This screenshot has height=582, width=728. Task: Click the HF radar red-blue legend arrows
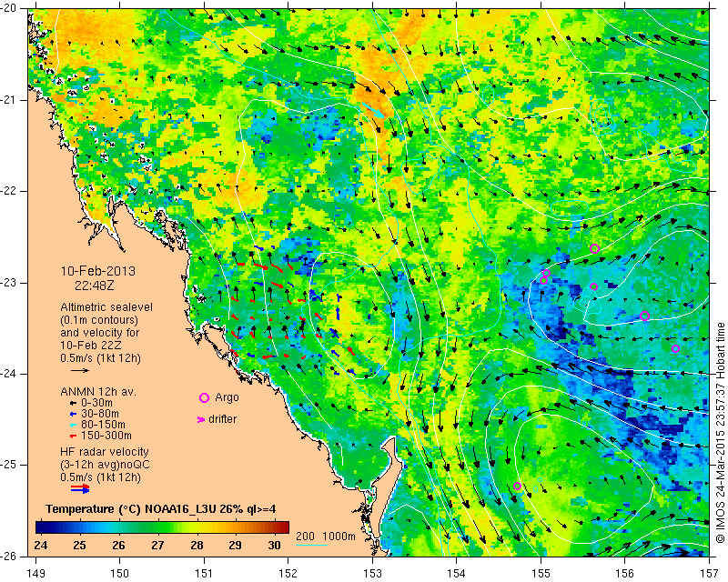[80, 488]
